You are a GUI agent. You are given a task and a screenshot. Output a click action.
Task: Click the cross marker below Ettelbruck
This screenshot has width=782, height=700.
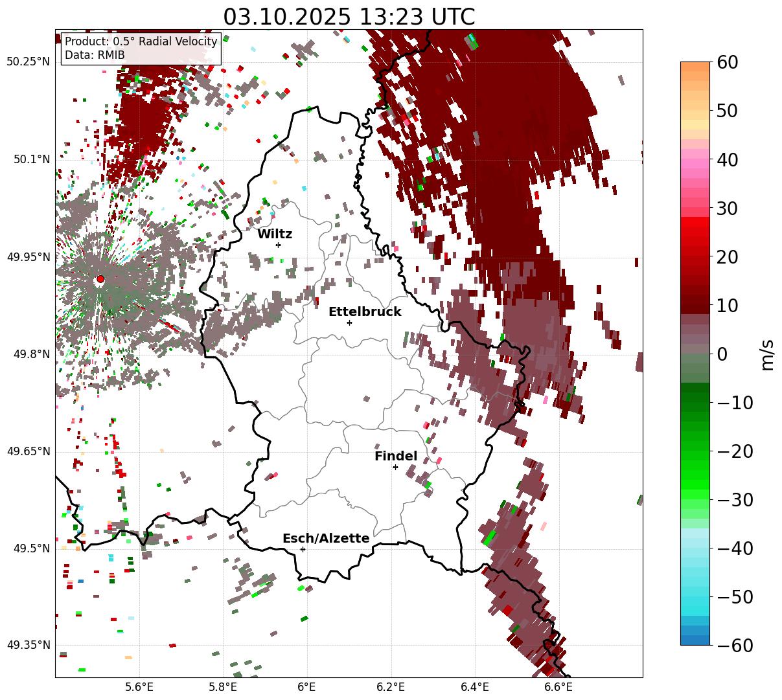[x=349, y=322]
